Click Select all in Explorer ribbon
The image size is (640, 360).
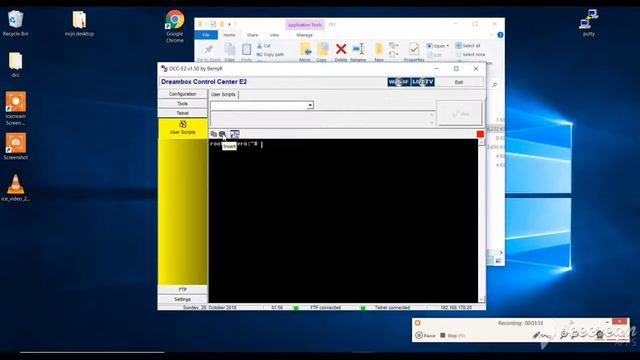coord(468,46)
